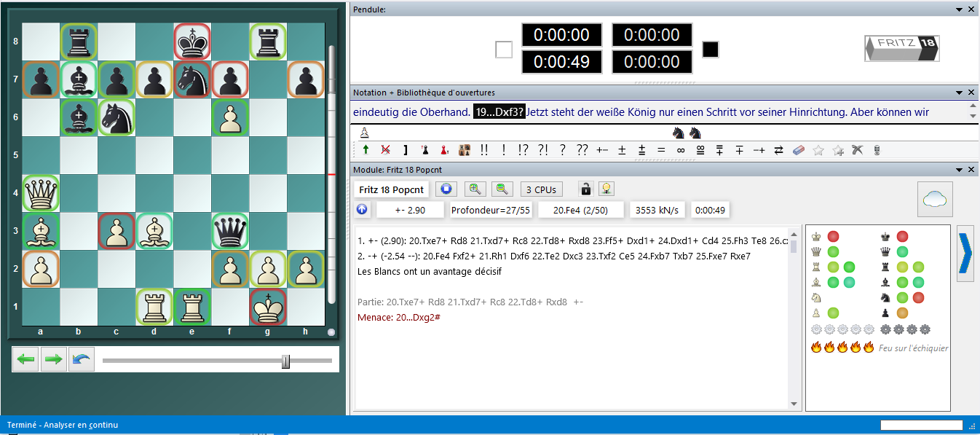980x435 pixels.
Task: Click the red crossed-out delete annotation icon
Action: pyautogui.click(x=385, y=150)
